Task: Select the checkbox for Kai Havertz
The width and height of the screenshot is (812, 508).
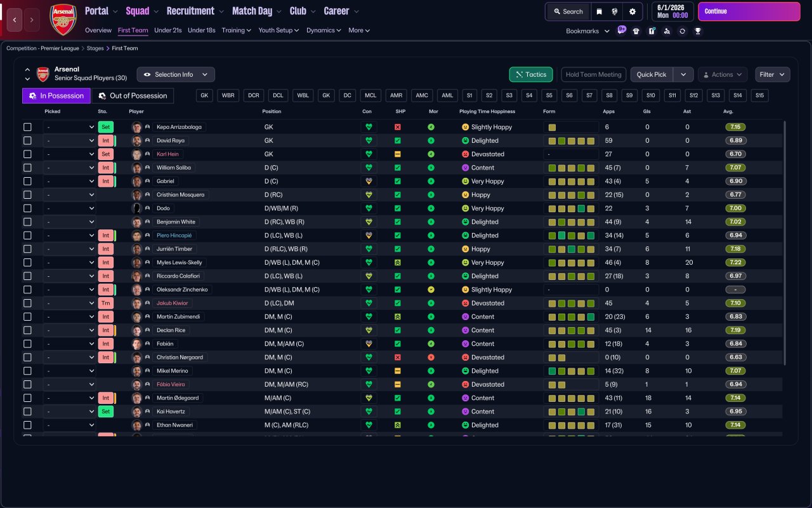Action: [27, 411]
